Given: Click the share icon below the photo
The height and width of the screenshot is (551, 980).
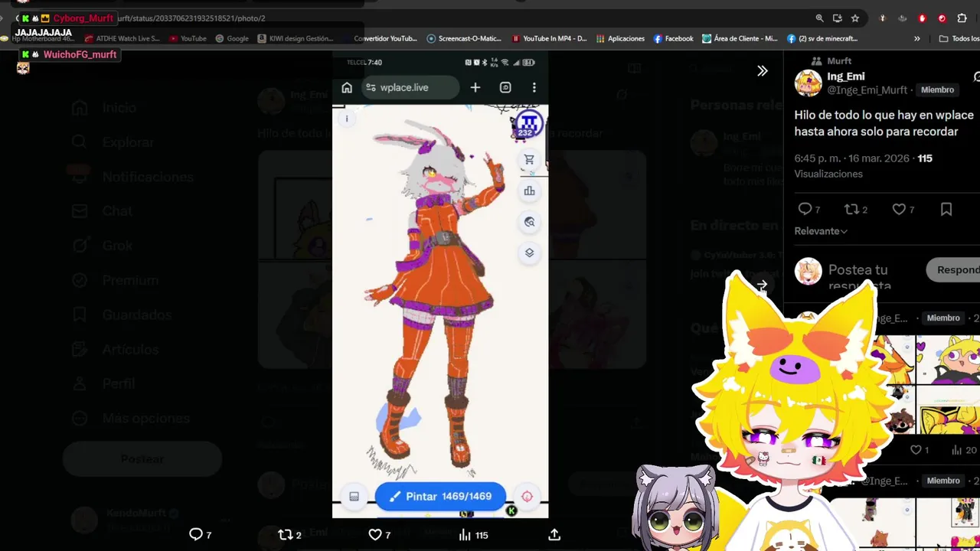Looking at the screenshot, I should (x=554, y=535).
